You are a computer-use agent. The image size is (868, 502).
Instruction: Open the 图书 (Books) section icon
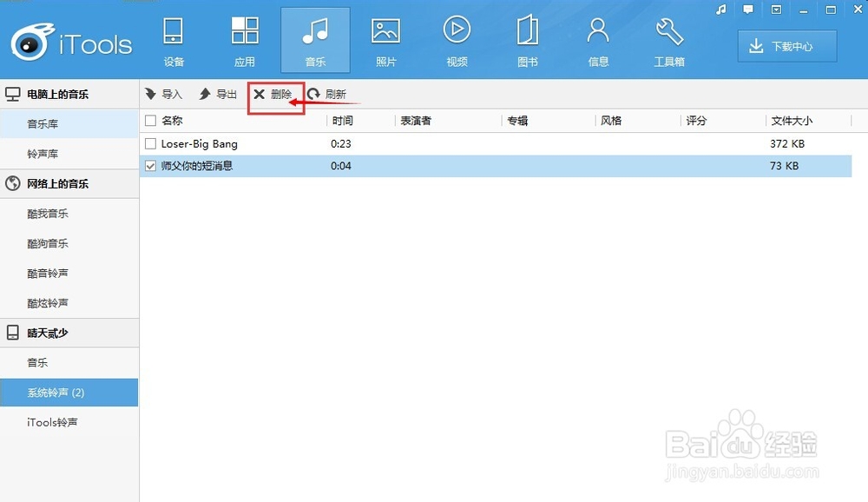(x=528, y=30)
